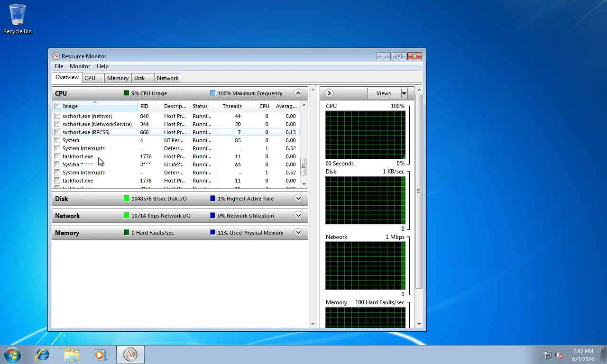Image resolution: width=607 pixels, height=364 pixels.
Task: Select the svchost.exe (RPCSS) row name
Action: pyautogui.click(x=86, y=132)
